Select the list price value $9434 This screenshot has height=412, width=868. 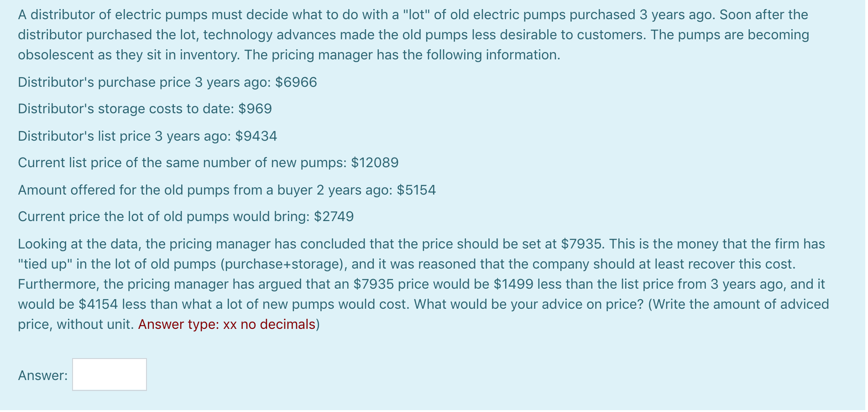[256, 136]
